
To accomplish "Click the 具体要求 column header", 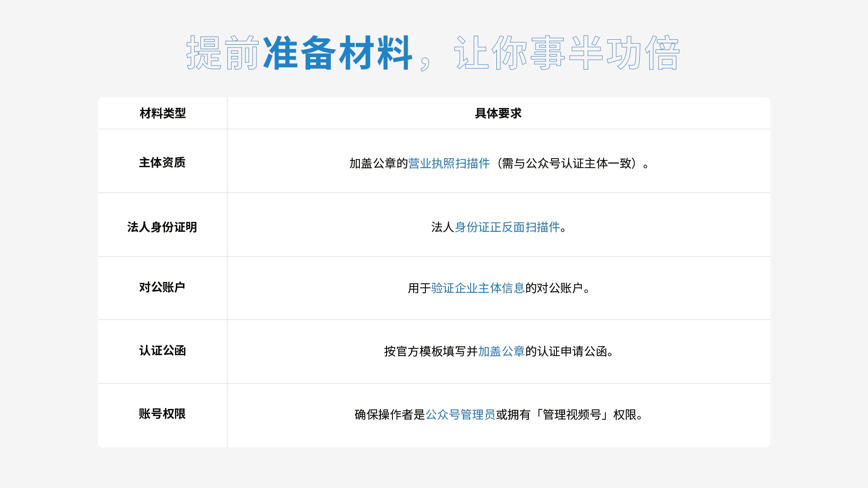I will (498, 113).
